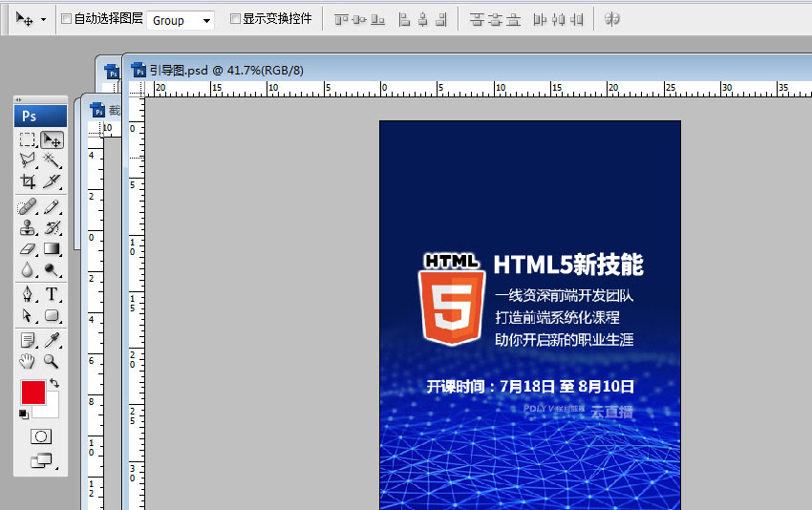Select the Rectangular Marquee tool

[x=28, y=140]
